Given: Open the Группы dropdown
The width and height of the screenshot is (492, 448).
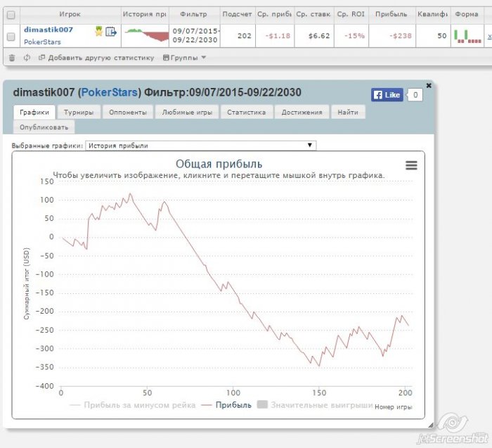Looking at the screenshot, I should point(184,58).
